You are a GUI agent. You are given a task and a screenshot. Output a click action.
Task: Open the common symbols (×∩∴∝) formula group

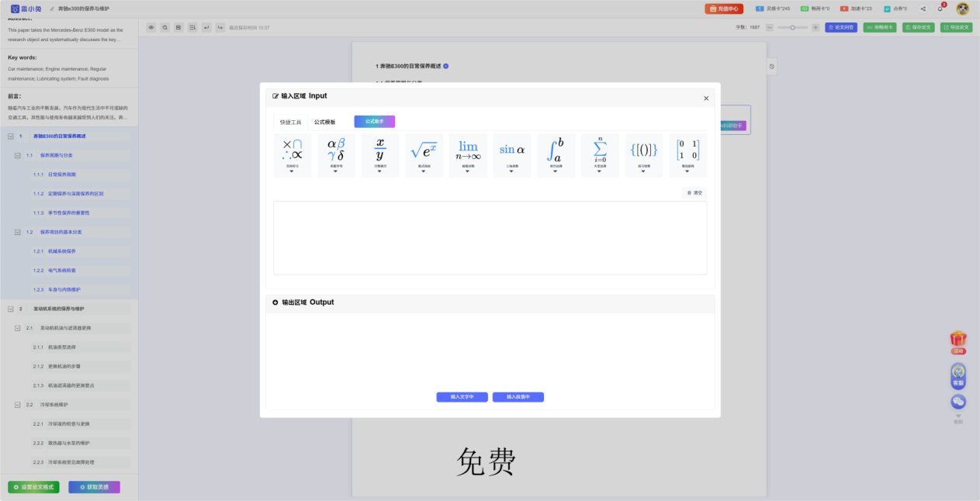[x=292, y=155]
